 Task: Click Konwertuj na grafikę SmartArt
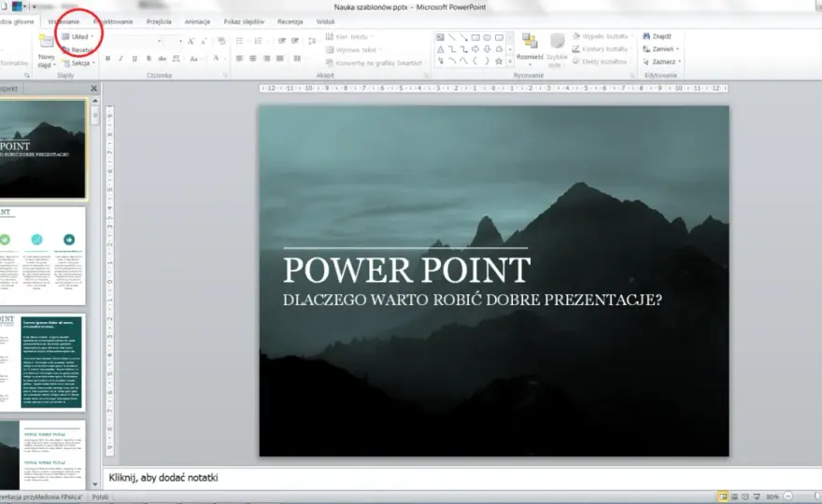(374, 63)
